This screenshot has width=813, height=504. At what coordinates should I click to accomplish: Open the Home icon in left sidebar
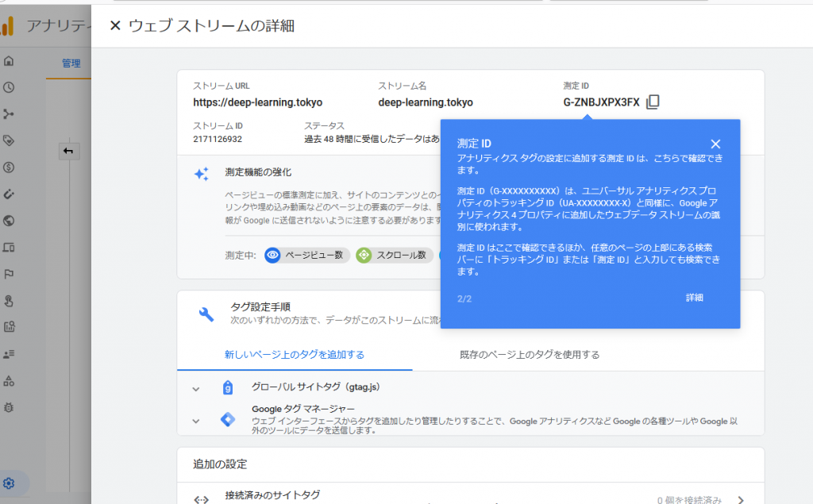coord(9,60)
